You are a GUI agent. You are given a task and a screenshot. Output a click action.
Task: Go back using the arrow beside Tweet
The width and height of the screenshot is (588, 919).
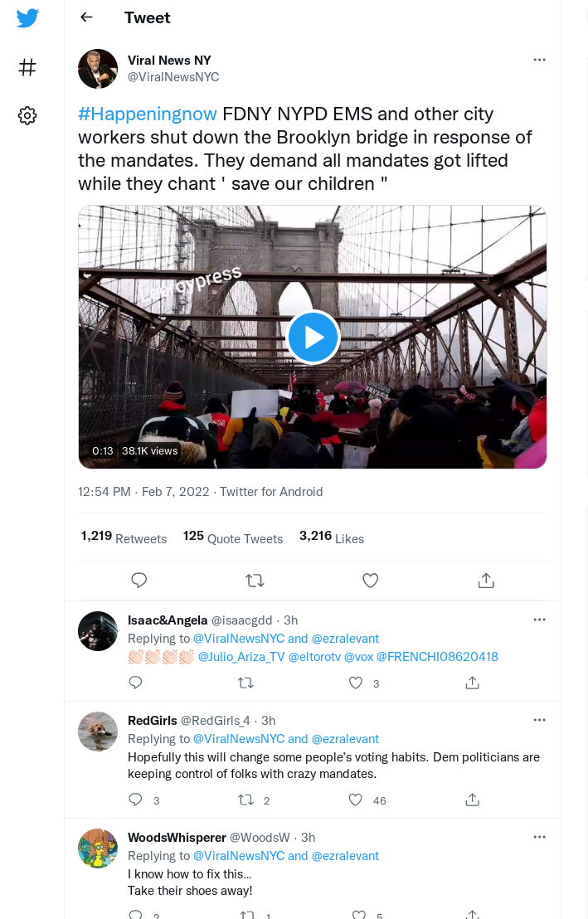87,17
